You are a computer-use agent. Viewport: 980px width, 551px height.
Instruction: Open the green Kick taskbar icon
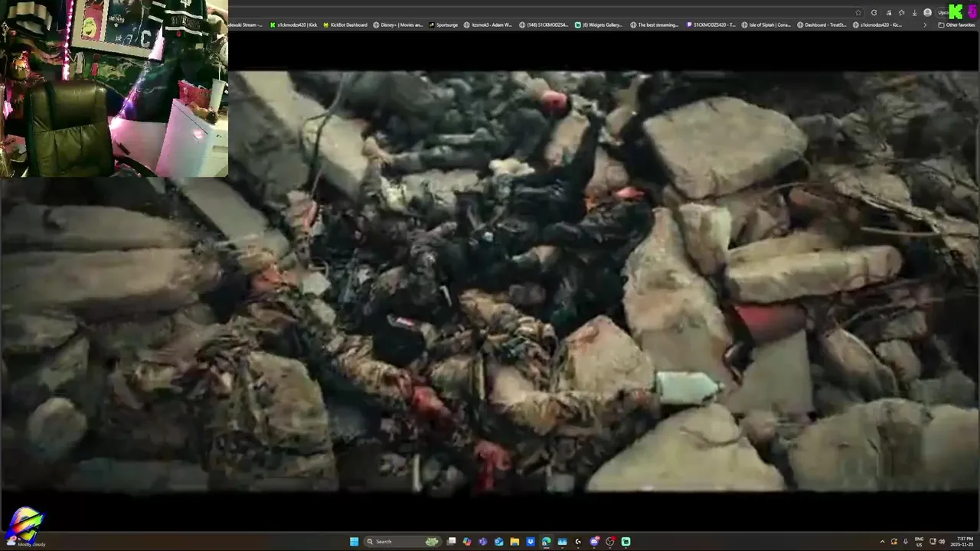click(x=626, y=541)
